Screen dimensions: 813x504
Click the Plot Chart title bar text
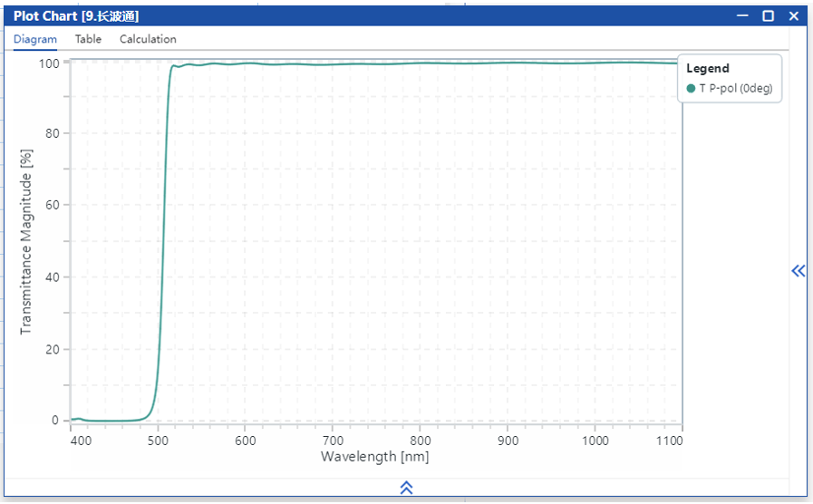pos(76,16)
